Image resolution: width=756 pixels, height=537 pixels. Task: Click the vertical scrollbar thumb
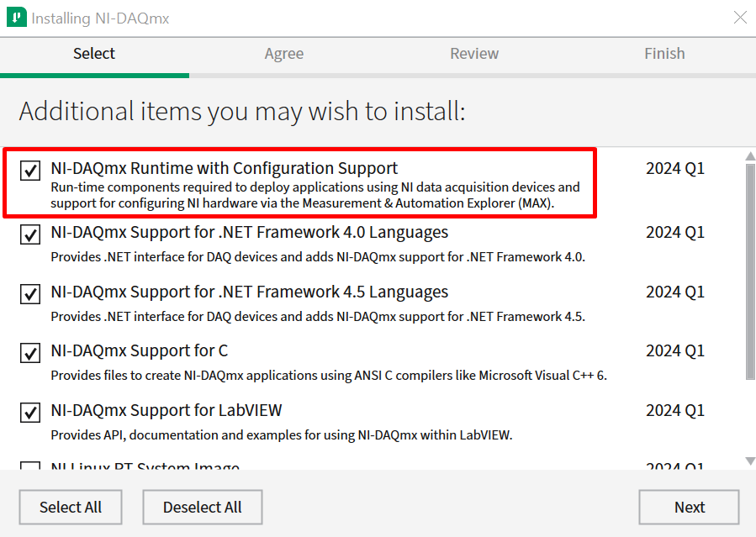pos(750,271)
